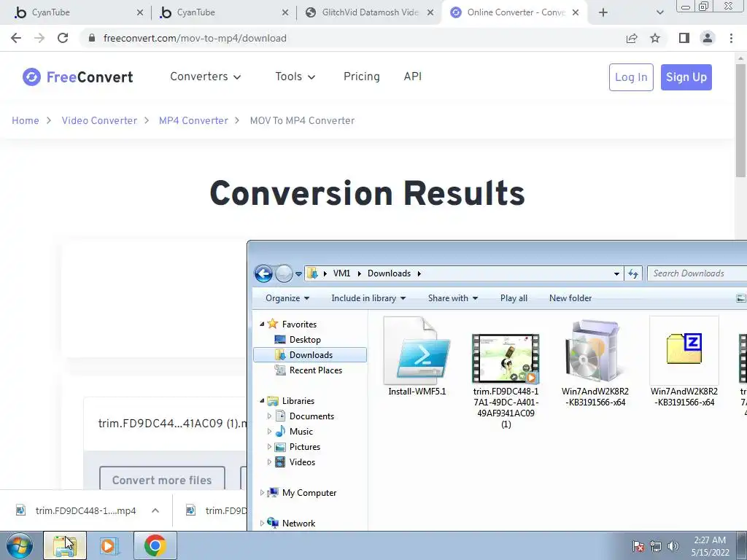Open the Organize dropdown in Explorer

[287, 298]
